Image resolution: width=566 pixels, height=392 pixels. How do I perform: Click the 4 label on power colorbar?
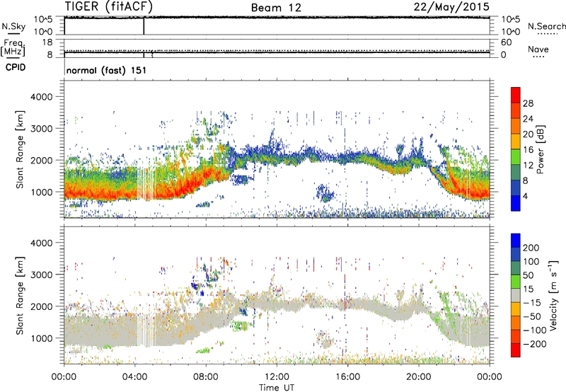click(525, 196)
